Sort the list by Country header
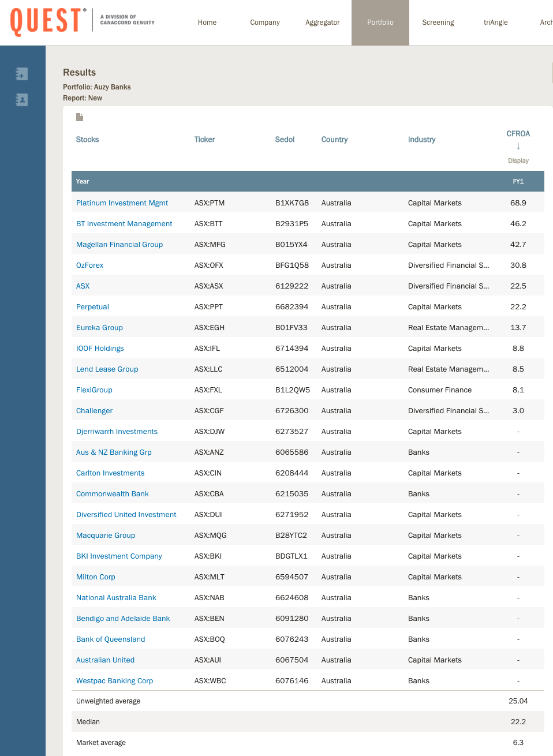The height and width of the screenshot is (756, 553). (334, 140)
